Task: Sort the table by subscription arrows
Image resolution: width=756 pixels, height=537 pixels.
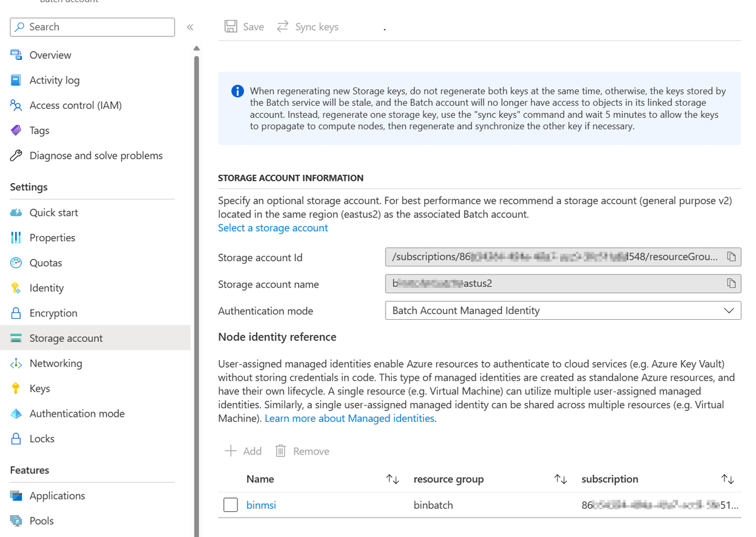Action: pos(728,479)
